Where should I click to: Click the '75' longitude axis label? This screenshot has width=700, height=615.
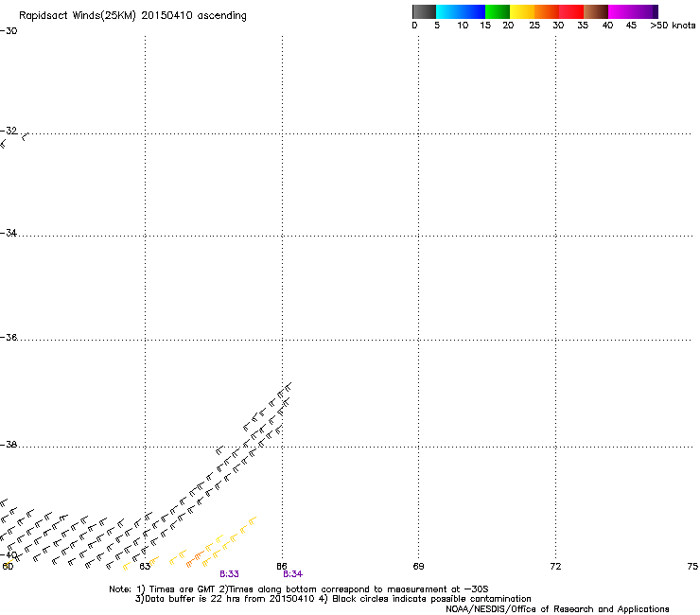pos(692,567)
